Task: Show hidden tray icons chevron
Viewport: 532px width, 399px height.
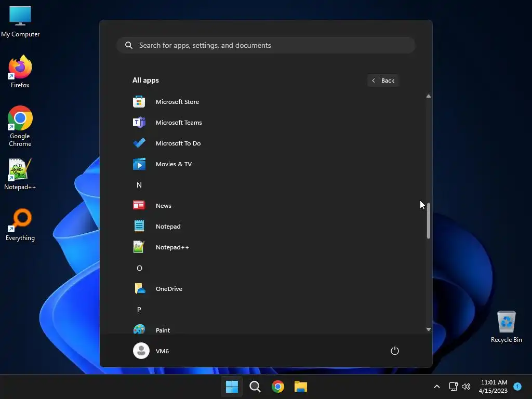Action: coord(437,387)
